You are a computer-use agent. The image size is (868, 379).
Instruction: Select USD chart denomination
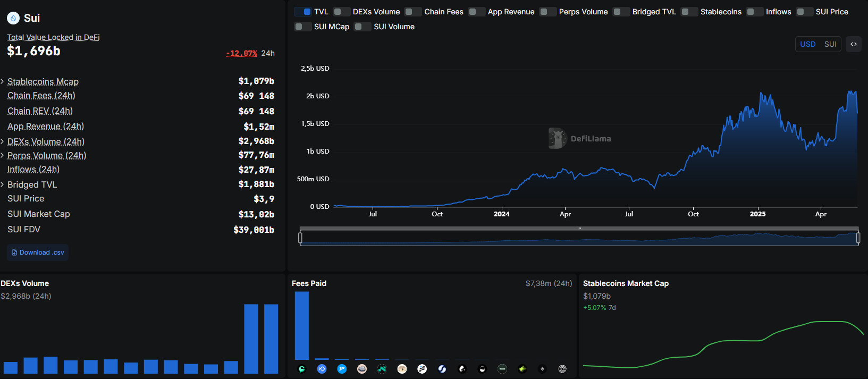click(807, 44)
